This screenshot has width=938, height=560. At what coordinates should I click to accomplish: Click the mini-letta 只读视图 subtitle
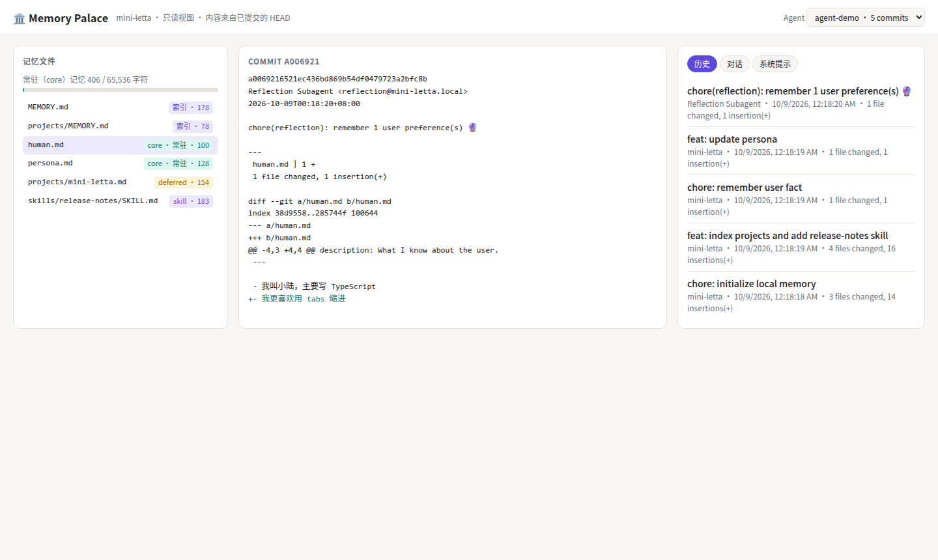tap(203, 18)
